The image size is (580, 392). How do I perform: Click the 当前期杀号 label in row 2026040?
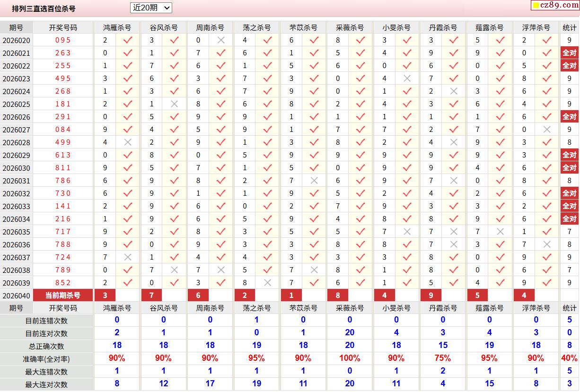(x=63, y=296)
